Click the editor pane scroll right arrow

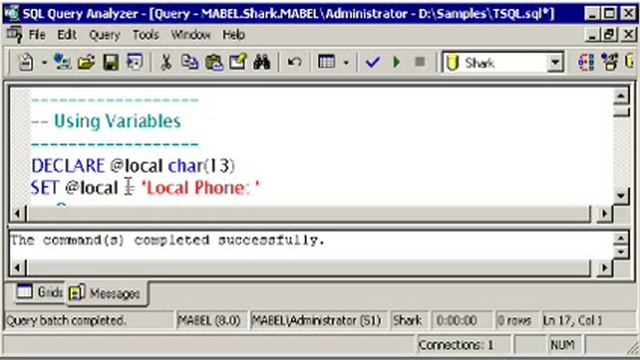click(x=605, y=213)
